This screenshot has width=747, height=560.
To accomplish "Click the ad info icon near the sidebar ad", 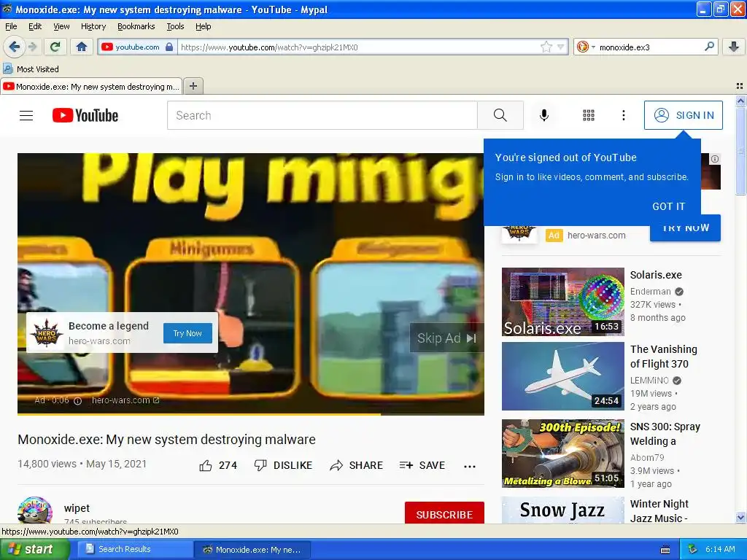I will pyautogui.click(x=715, y=159).
